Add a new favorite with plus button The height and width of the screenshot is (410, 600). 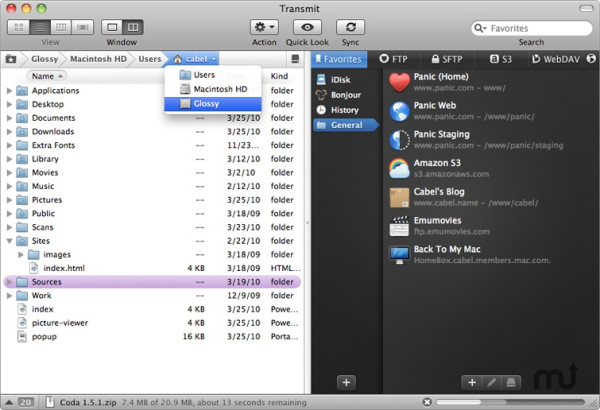pyautogui.click(x=471, y=382)
